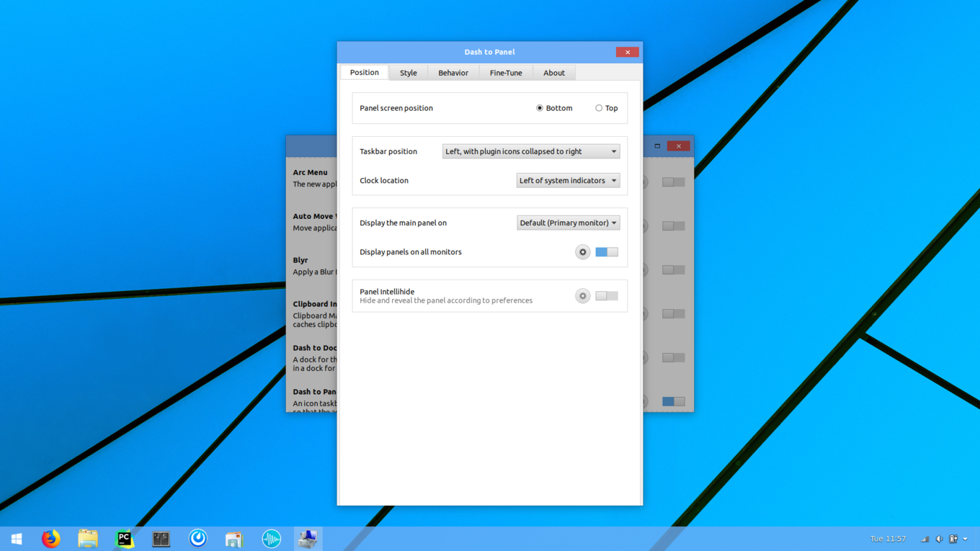
Task: Click the blue circular clock-style taskbar icon
Action: point(198,539)
